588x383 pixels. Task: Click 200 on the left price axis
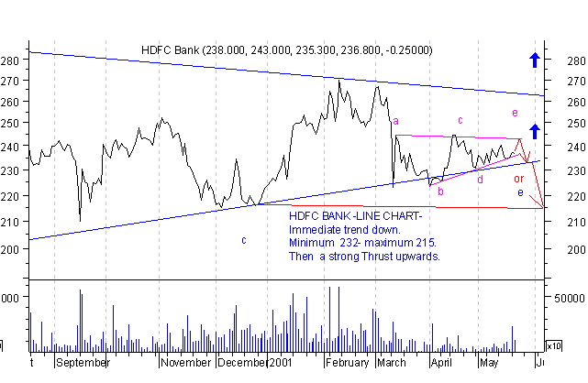[10, 250]
